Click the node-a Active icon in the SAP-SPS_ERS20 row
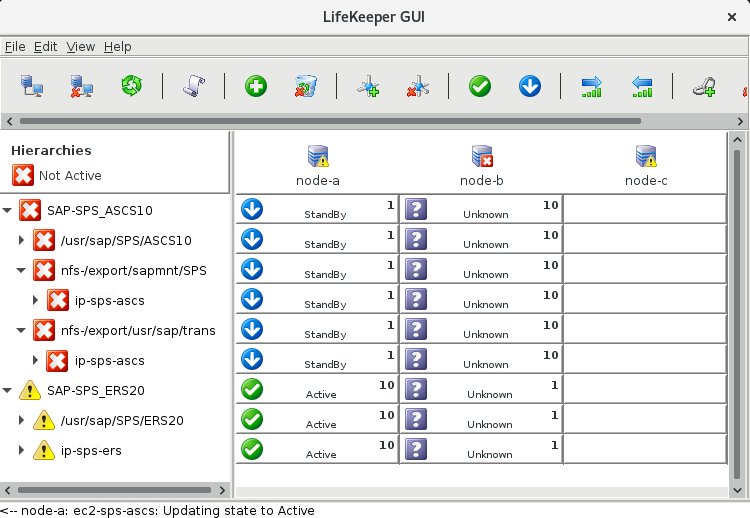Viewport: 750px width, 518px height. (x=252, y=389)
